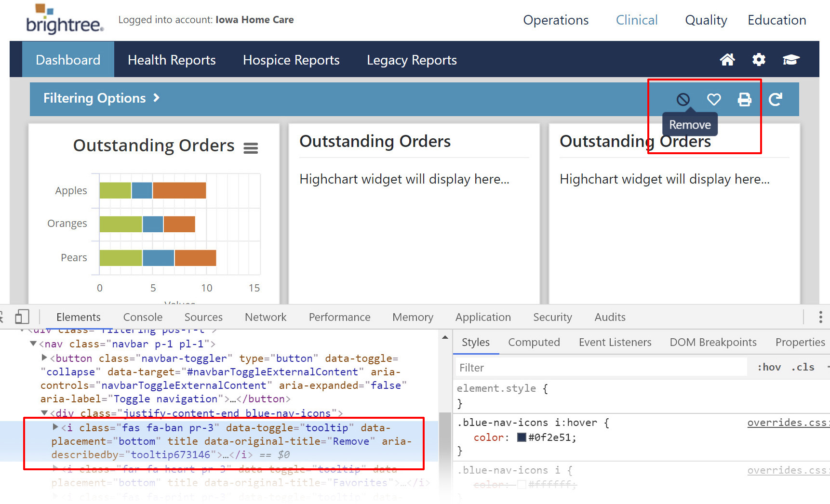Viewport: 830px width, 504px height.
Task: Go to Operations section
Action: (556, 20)
